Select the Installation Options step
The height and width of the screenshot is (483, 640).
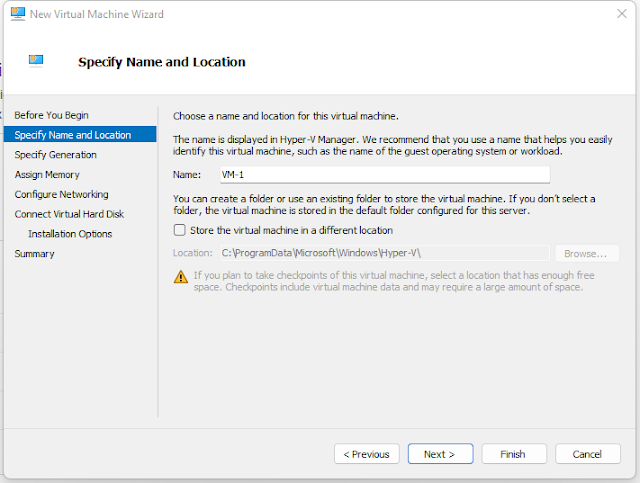point(70,234)
